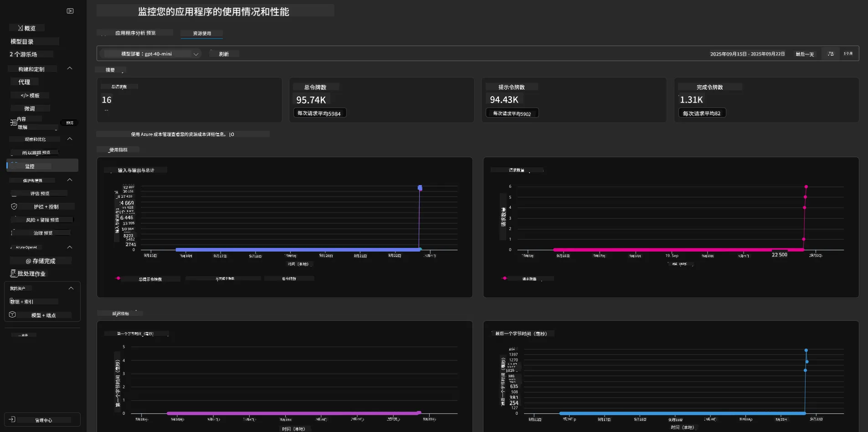Open 批处理作业 via its document icon
Screen dimensions: 868x432
(13, 273)
